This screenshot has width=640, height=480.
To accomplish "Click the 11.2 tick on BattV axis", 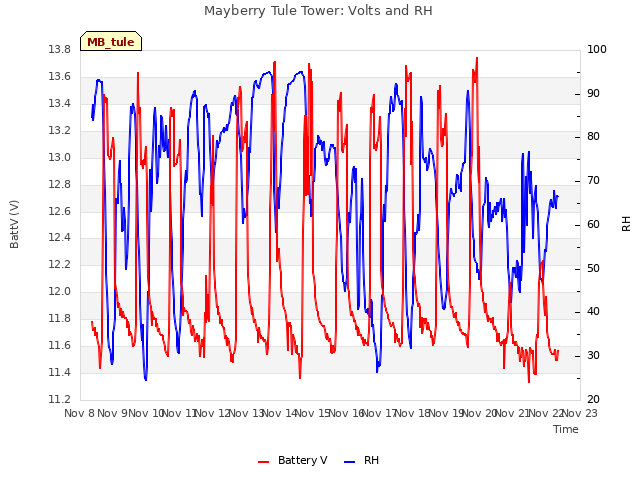I will [59, 399].
